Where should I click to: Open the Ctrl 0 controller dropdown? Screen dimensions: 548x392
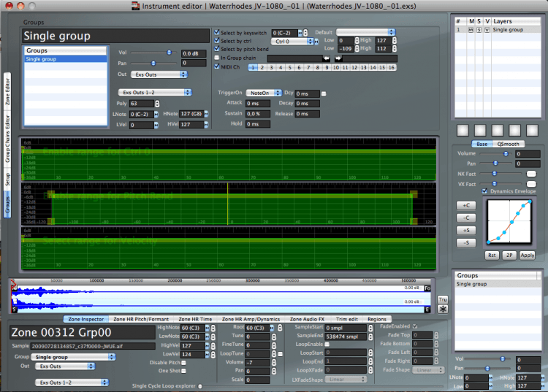tap(292, 41)
